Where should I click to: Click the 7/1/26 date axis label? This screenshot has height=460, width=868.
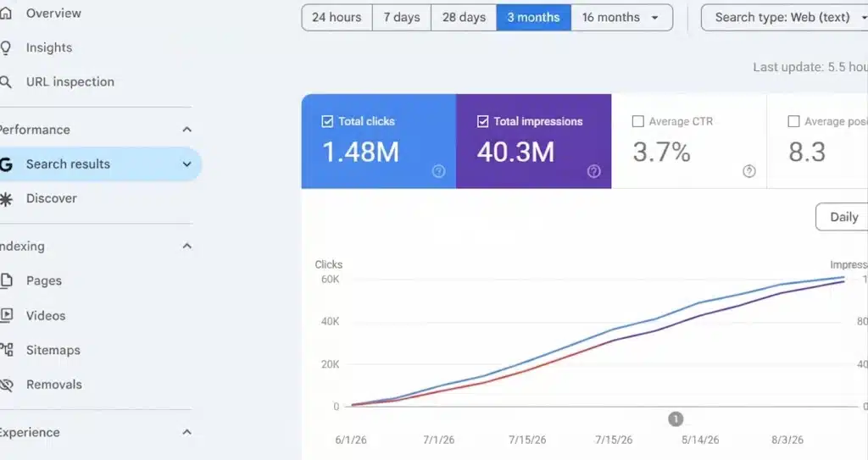(439, 440)
